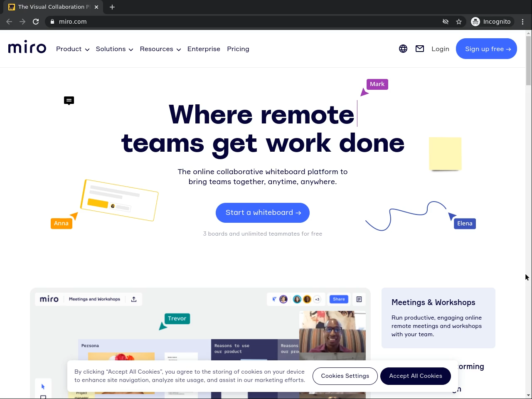Open the Chrome three-dot menu

523,22
